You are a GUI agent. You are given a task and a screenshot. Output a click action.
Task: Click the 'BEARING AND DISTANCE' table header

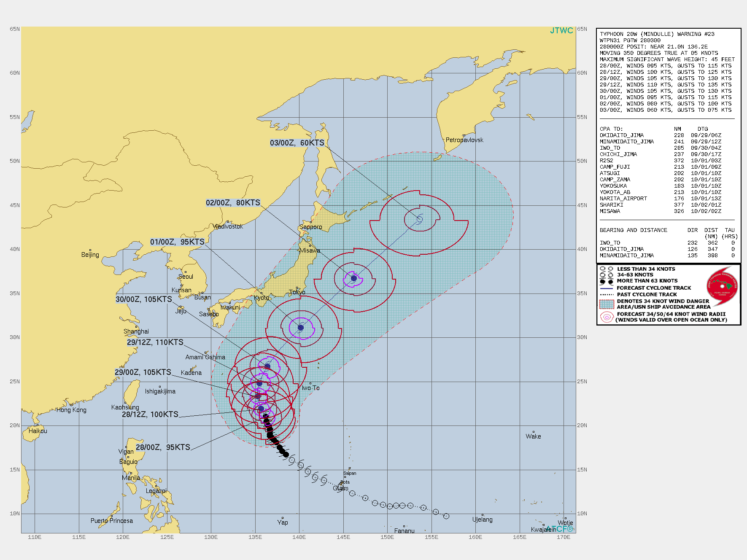pos(634,230)
